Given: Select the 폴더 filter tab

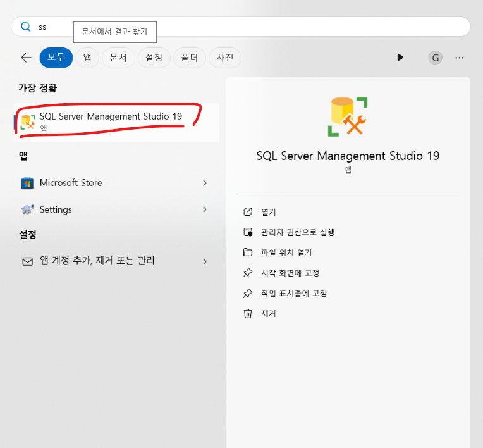Looking at the screenshot, I should (x=189, y=58).
